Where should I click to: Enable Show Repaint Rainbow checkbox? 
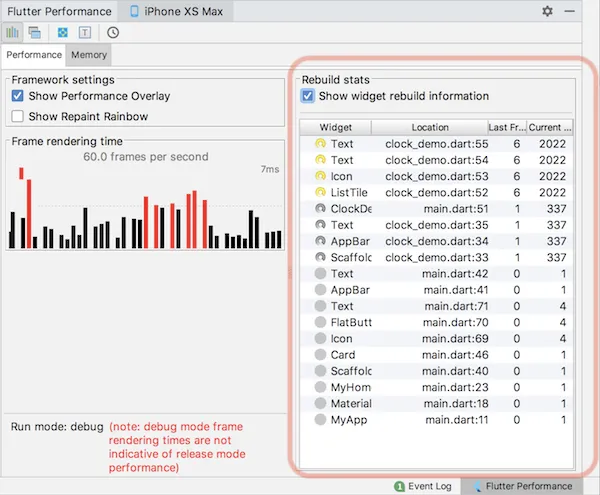coord(18,116)
